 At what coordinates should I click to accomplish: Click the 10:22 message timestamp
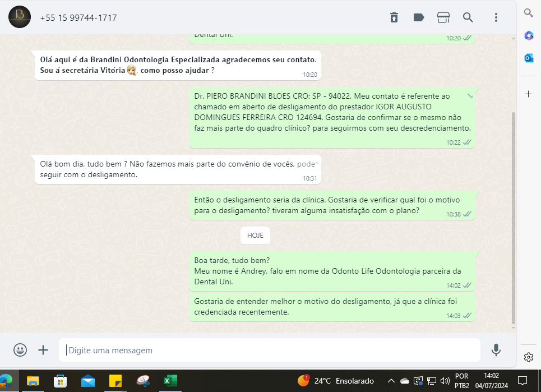click(x=453, y=142)
